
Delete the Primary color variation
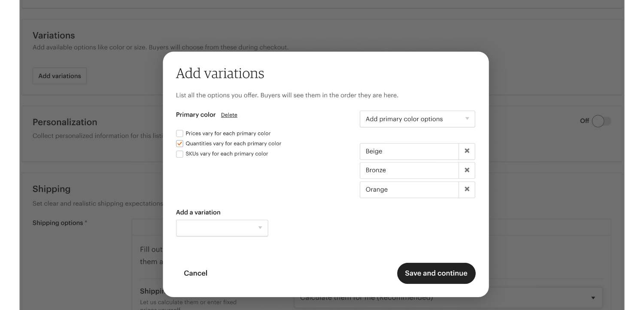pos(229,115)
